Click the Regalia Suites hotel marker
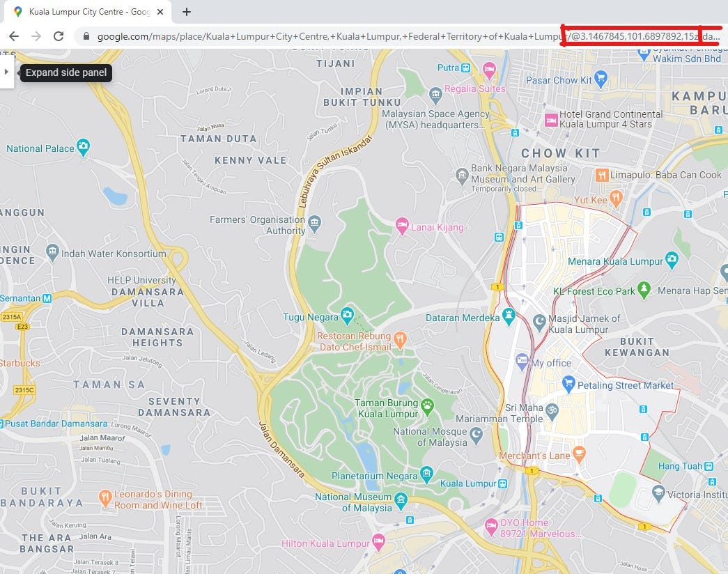728x574 pixels. click(x=489, y=70)
